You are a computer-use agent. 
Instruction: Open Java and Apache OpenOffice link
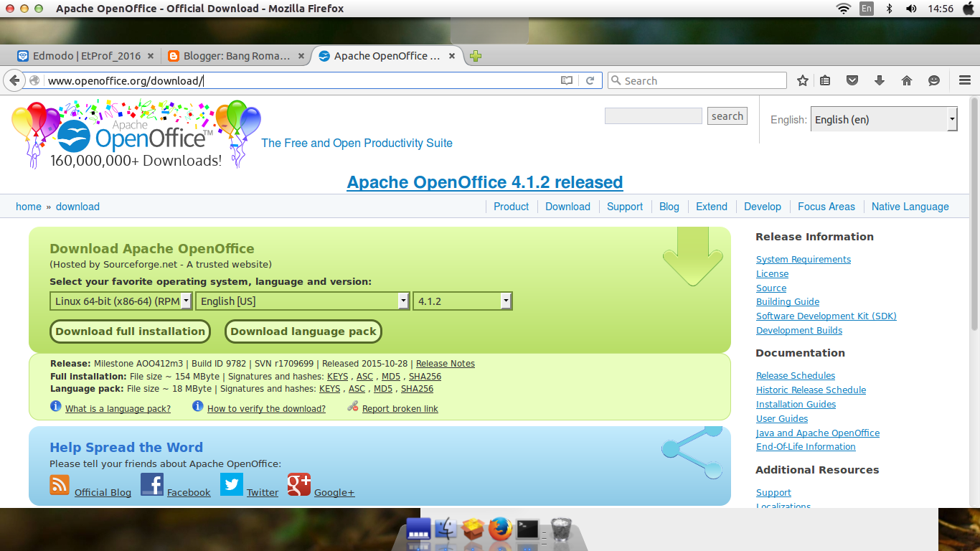click(x=818, y=433)
